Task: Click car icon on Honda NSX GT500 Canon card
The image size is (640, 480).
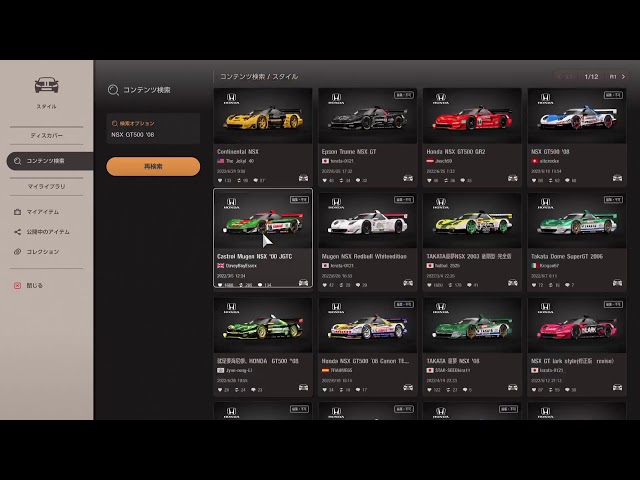Action: click(x=408, y=387)
